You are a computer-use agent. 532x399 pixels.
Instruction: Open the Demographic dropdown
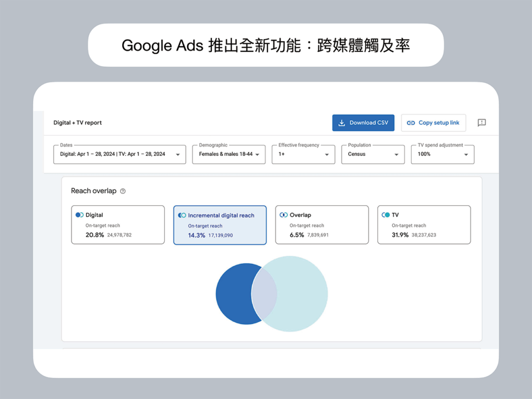point(229,154)
